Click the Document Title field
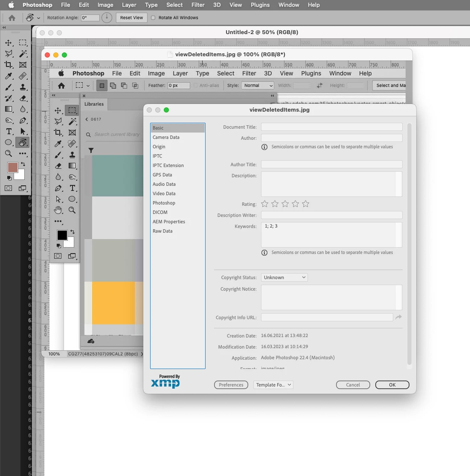This screenshot has width=470, height=476. pos(332,127)
